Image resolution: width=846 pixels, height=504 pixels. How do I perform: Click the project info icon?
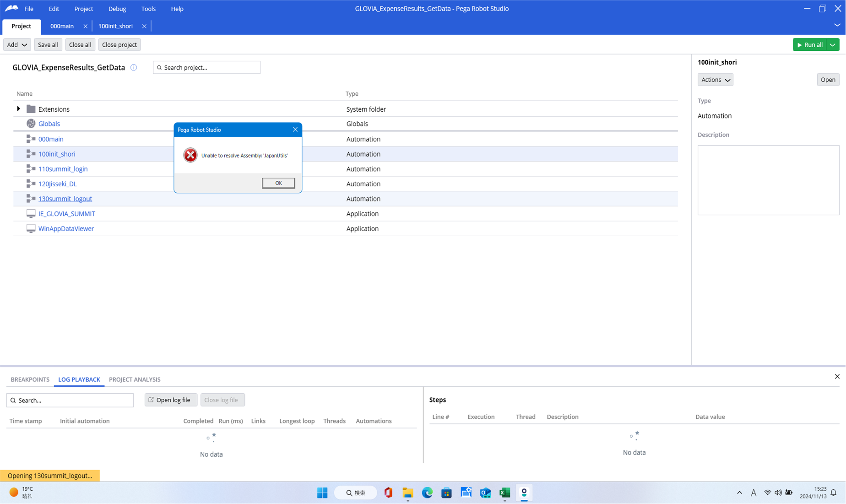(134, 67)
